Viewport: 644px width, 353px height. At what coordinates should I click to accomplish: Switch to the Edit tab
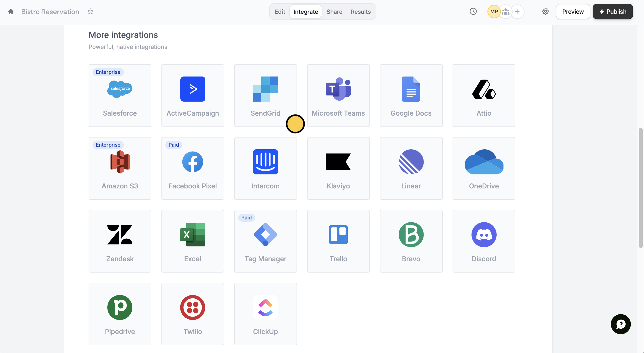(x=280, y=12)
